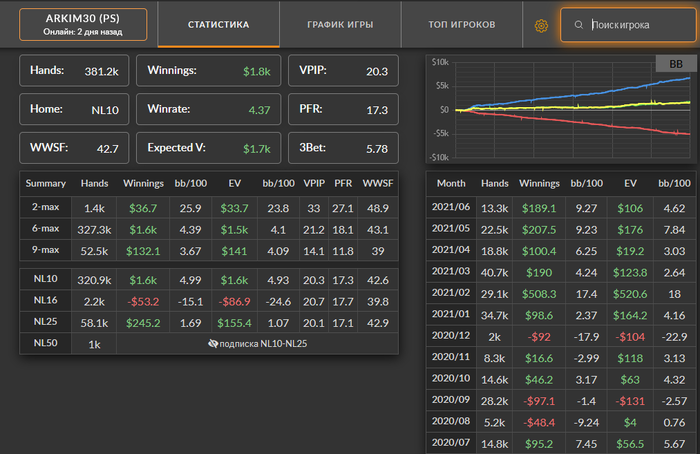Click the Hands stat box

tap(73, 71)
